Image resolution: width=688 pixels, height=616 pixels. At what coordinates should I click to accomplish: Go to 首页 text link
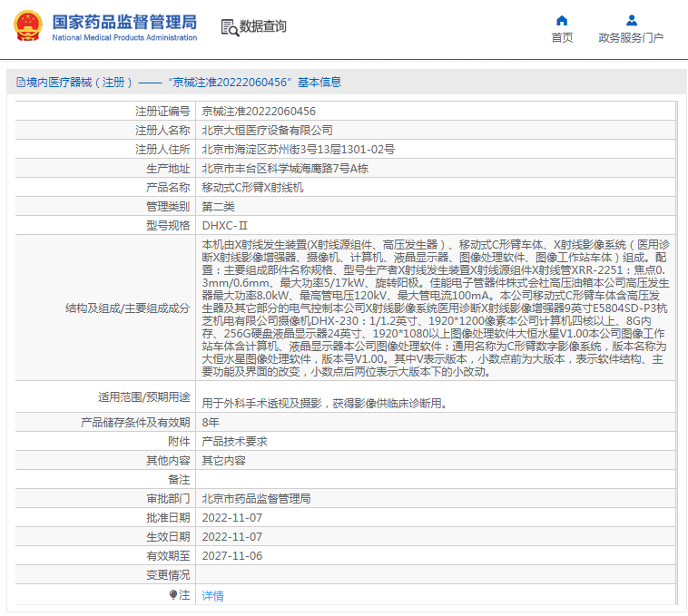pos(562,38)
